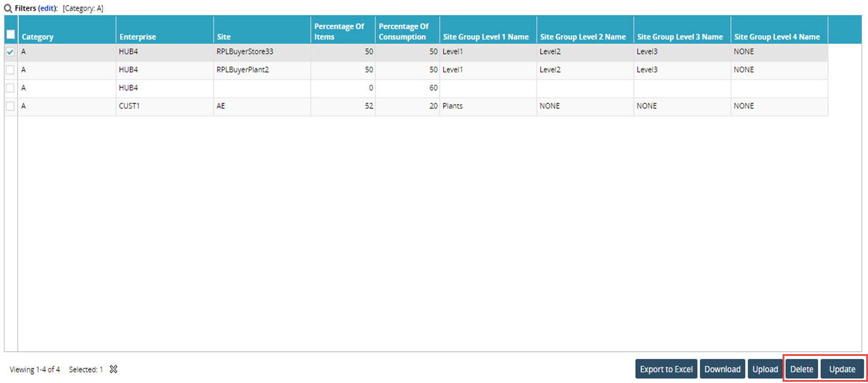Click the Filters magnifier search icon
The height and width of the screenshot is (383, 868).
[8, 8]
